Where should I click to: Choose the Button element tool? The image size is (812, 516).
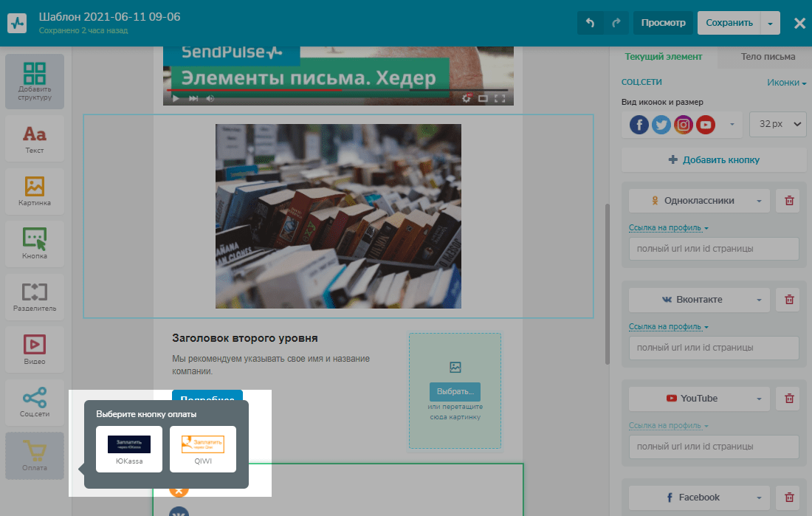35,244
